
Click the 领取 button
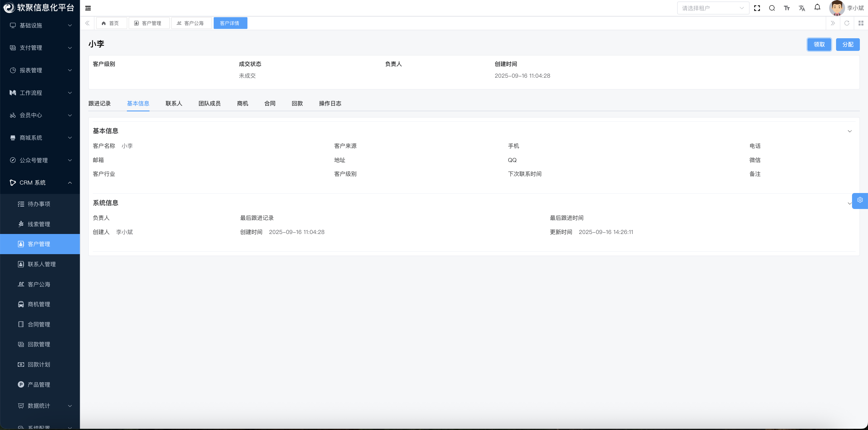(x=819, y=45)
